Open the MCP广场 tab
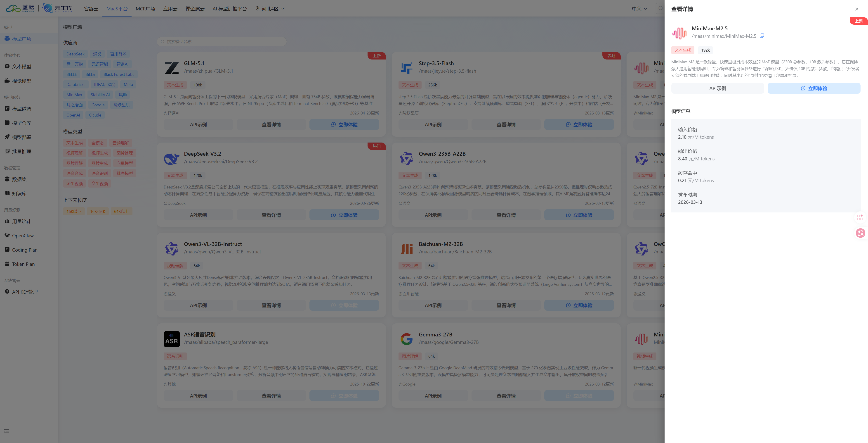The height and width of the screenshot is (443, 868). (x=145, y=8)
